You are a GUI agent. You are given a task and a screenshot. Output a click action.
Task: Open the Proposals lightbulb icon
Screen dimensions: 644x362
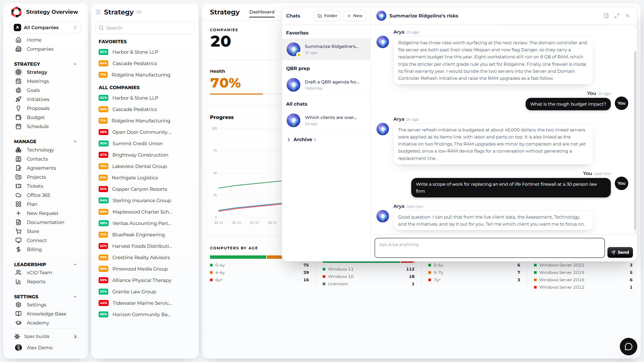(x=18, y=108)
